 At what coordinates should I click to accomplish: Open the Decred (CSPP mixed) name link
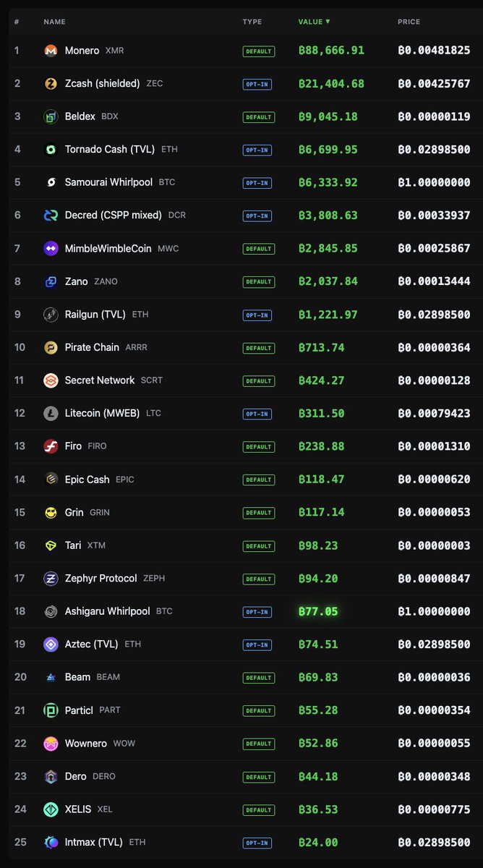114,216
